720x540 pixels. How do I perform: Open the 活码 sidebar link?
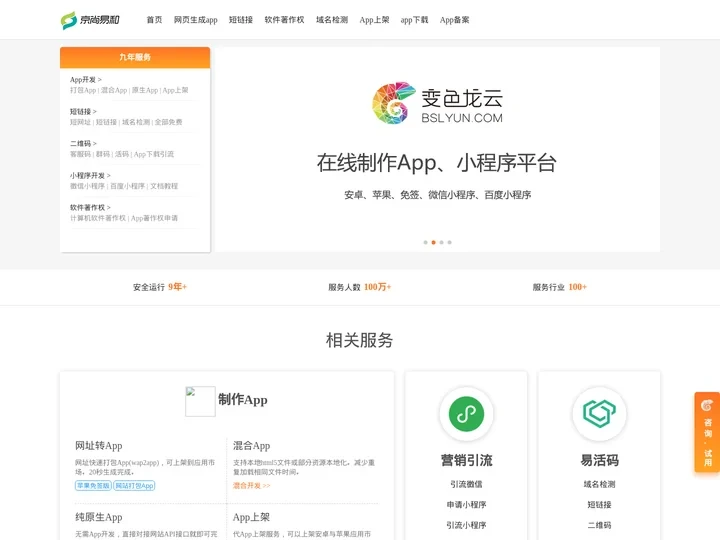coord(122,154)
